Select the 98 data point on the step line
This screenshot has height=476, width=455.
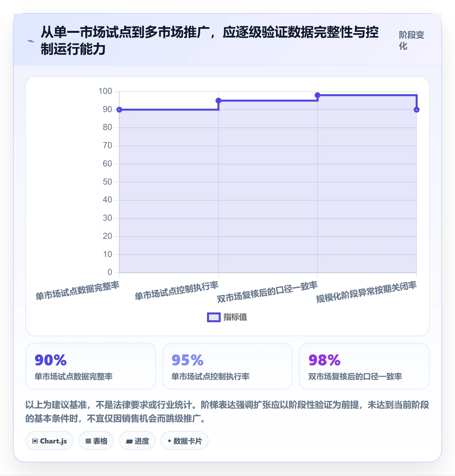318,95
